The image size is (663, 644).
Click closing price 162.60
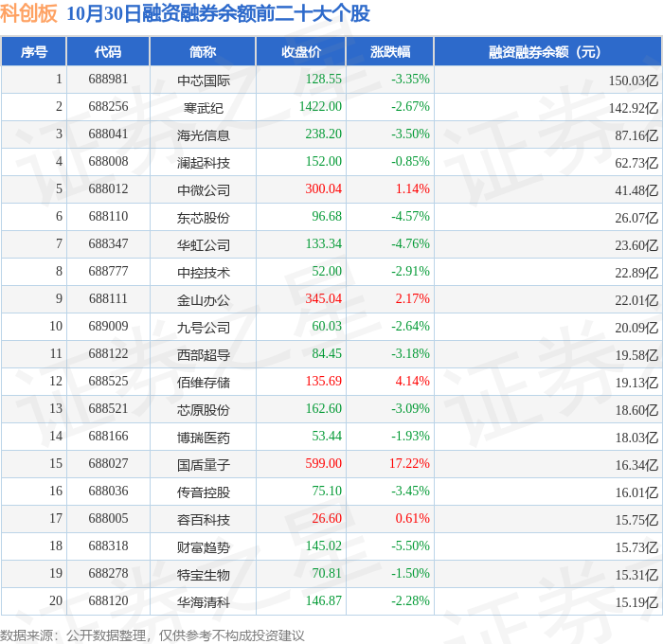tap(324, 409)
